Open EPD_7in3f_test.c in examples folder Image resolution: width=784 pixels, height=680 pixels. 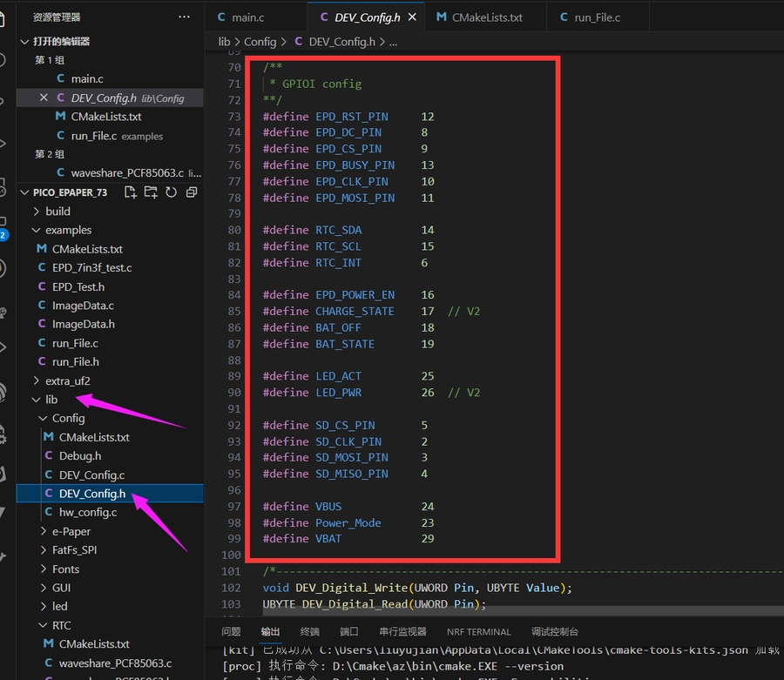[x=91, y=268]
